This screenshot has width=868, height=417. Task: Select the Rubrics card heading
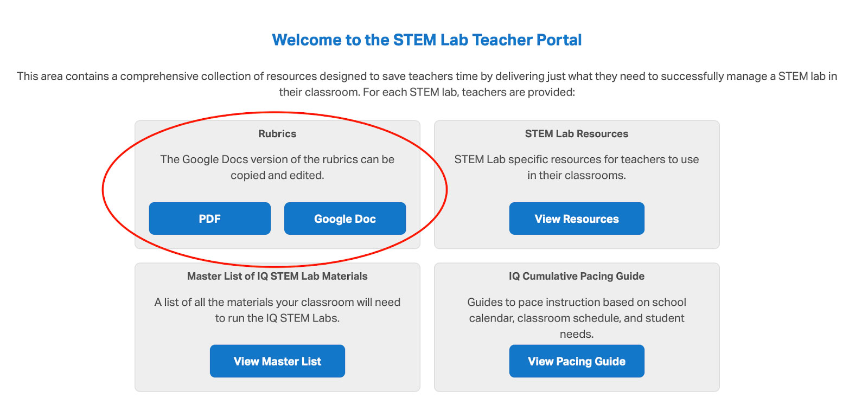[278, 134]
